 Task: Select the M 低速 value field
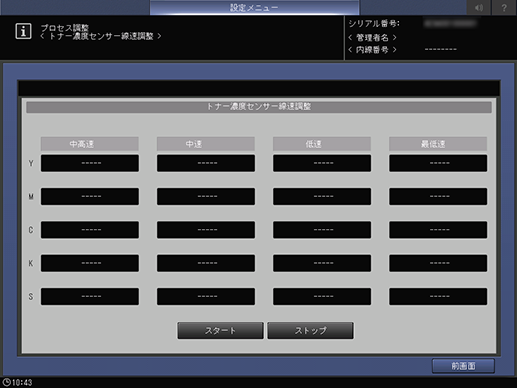point(322,196)
